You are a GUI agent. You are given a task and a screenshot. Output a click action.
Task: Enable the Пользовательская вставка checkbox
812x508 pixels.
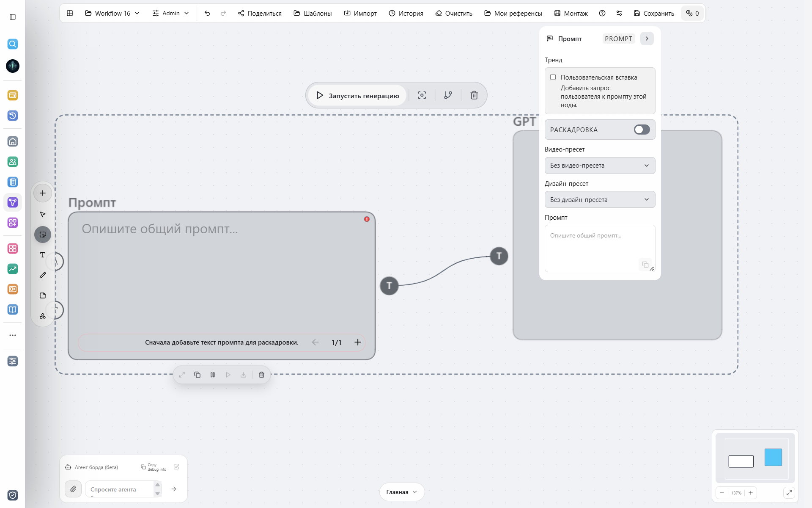pyautogui.click(x=553, y=77)
